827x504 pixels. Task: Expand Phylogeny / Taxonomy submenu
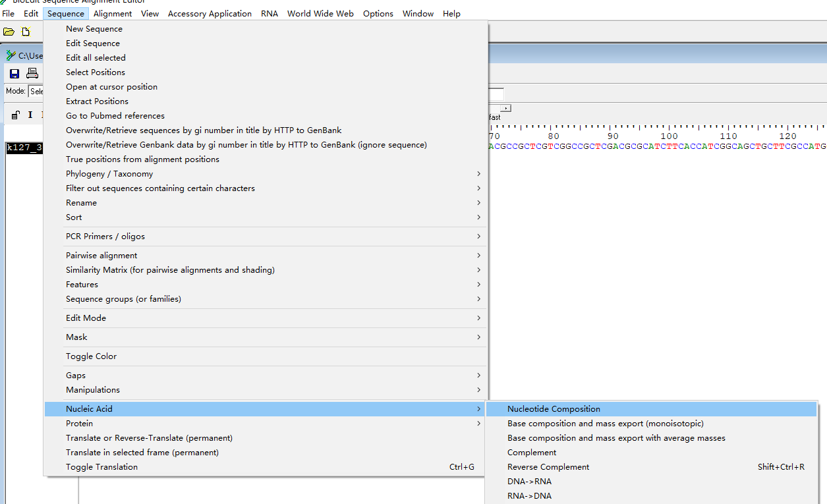[x=266, y=174]
